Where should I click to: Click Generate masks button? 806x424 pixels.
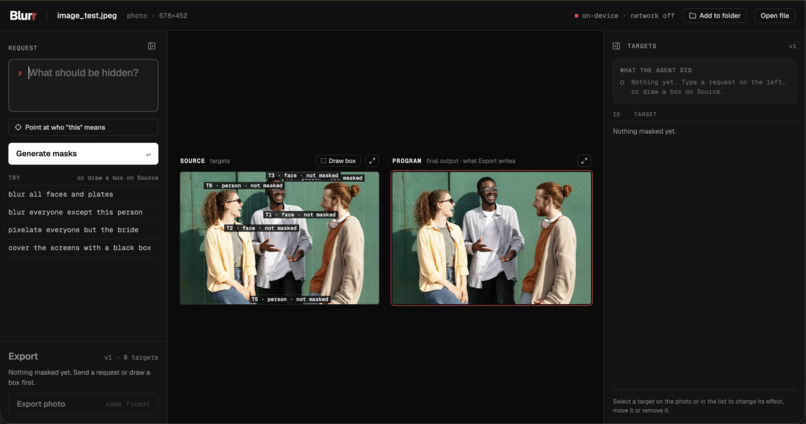click(x=83, y=154)
